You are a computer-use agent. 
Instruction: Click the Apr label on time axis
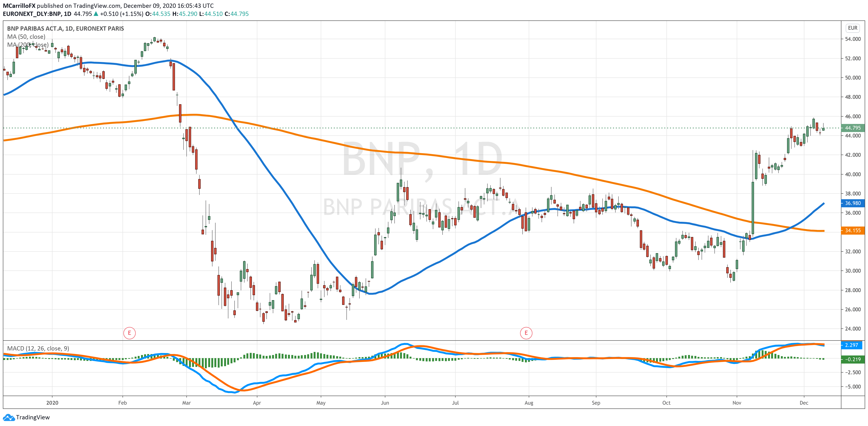tap(257, 403)
